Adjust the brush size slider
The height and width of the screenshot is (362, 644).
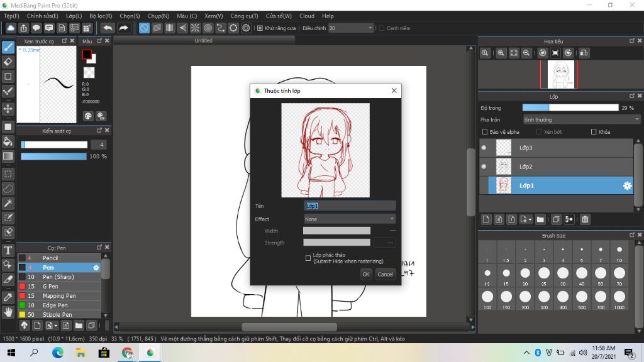coord(54,145)
